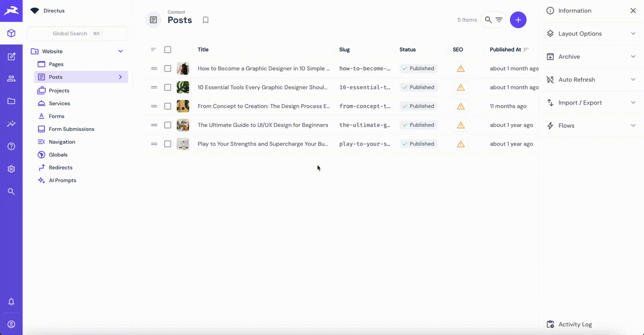Click the SEO warning icon on first post

tap(460, 69)
